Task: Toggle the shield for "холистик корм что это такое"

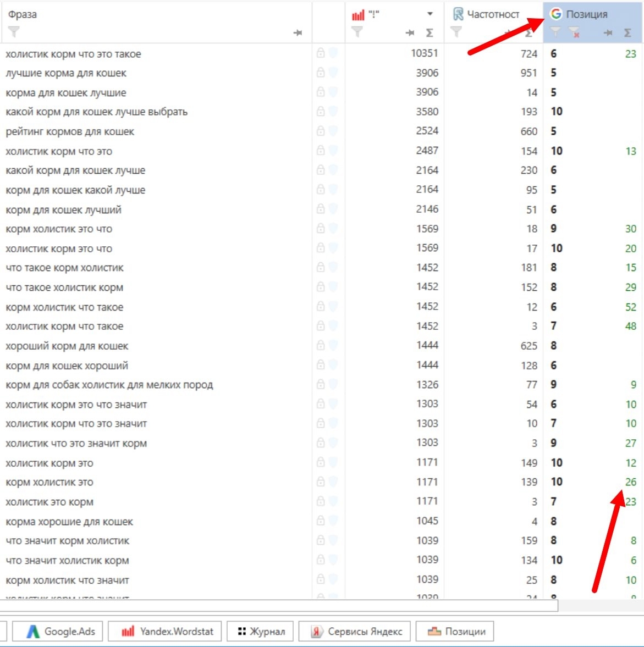Action: [333, 53]
